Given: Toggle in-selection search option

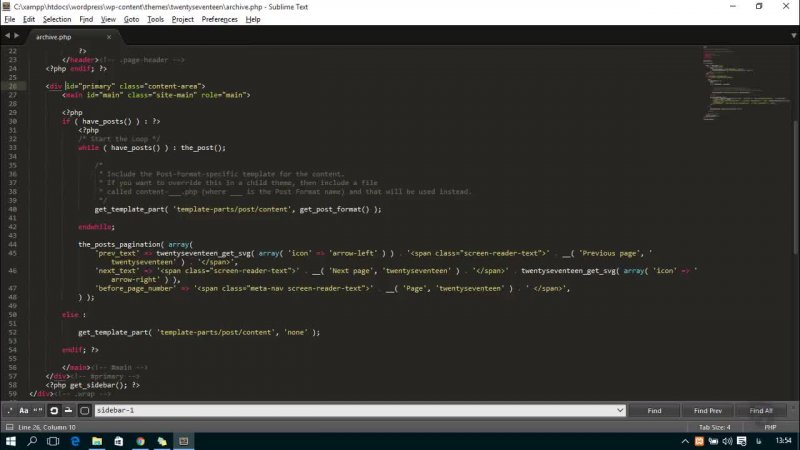Looking at the screenshot, I should [69, 411].
